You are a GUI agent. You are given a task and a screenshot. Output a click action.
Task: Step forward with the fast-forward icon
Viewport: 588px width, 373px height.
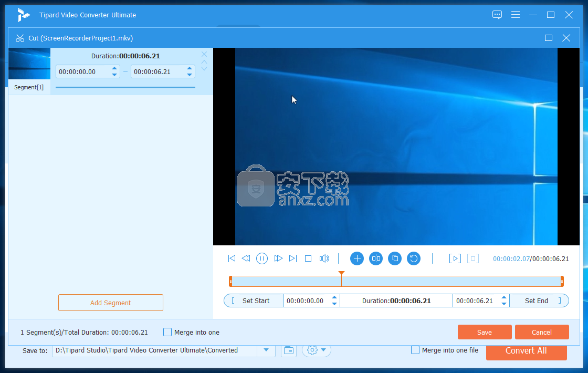tap(278, 258)
